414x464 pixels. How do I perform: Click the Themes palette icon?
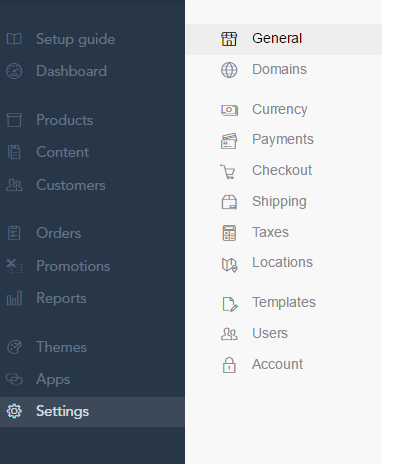[14, 347]
